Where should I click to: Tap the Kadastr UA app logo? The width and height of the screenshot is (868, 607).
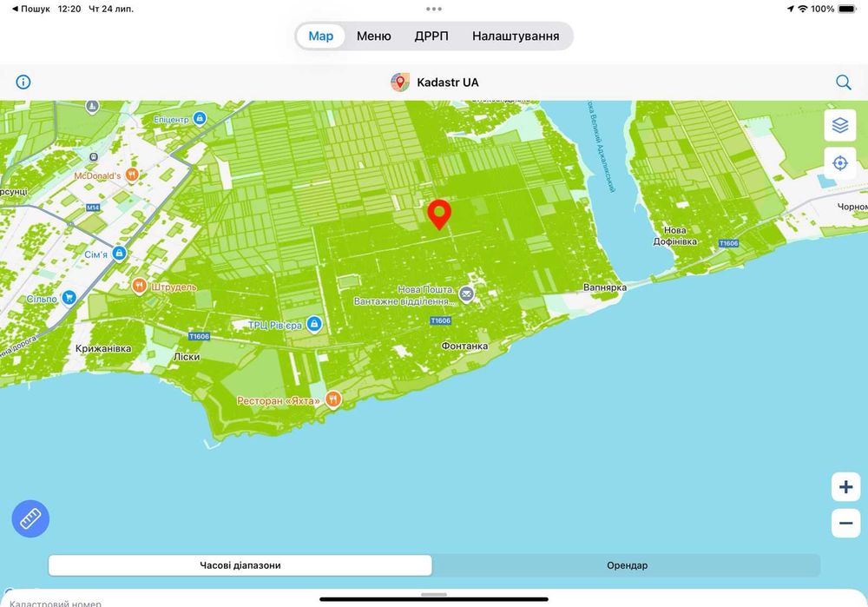399,82
